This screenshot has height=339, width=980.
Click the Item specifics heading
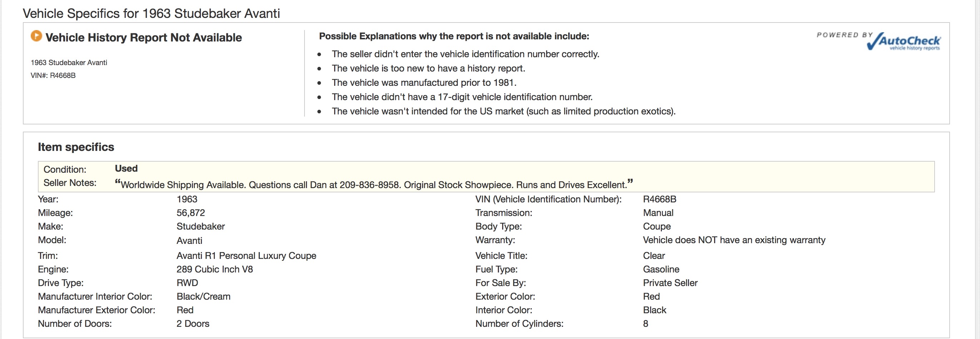tap(76, 147)
